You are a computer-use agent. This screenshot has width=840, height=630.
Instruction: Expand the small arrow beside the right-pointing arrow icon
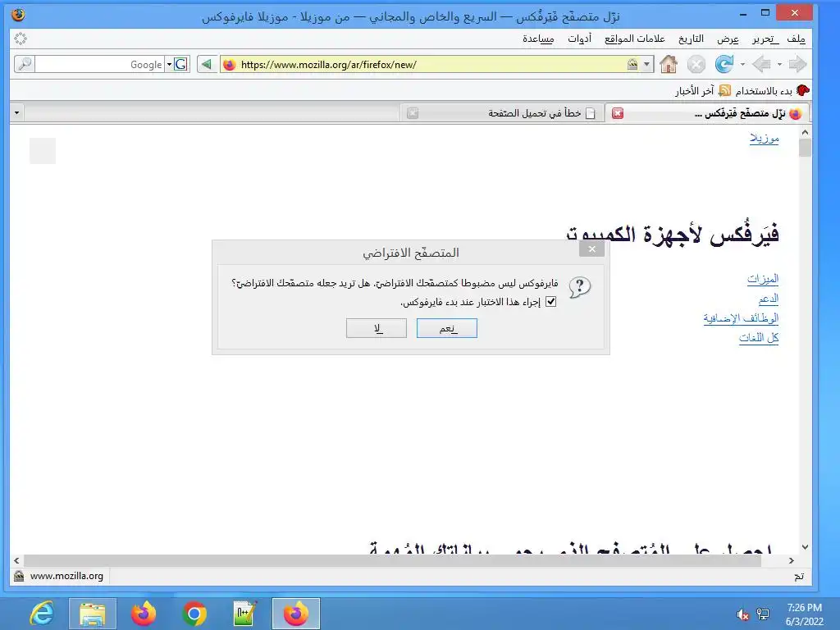point(779,64)
